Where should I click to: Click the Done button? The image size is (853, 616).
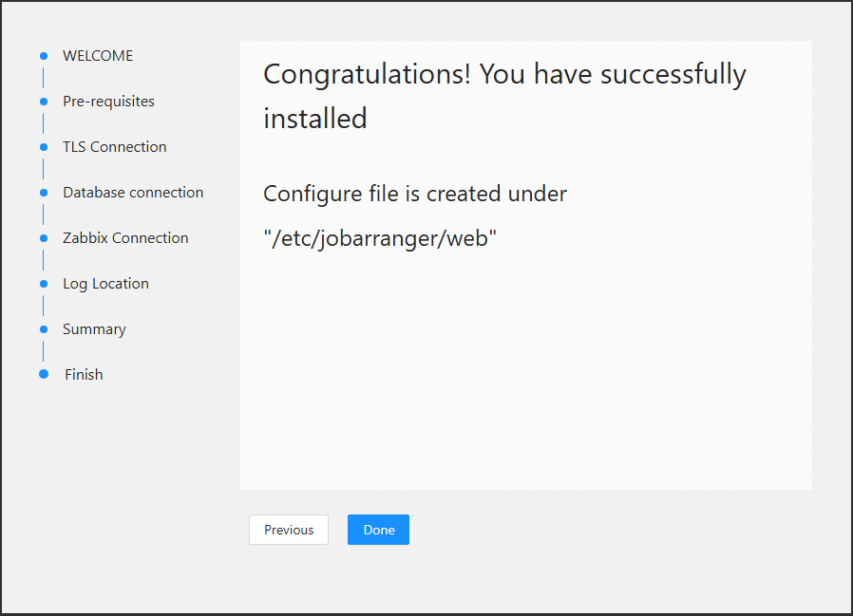378,530
